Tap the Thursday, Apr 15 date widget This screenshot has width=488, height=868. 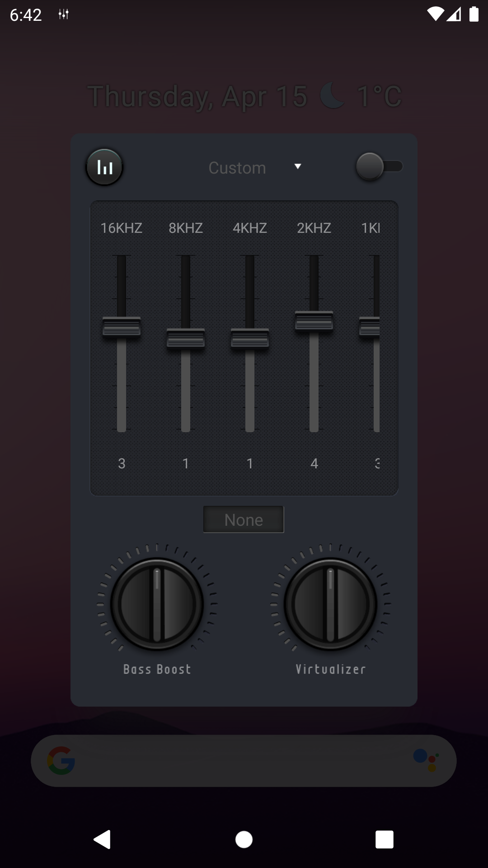[x=197, y=96]
